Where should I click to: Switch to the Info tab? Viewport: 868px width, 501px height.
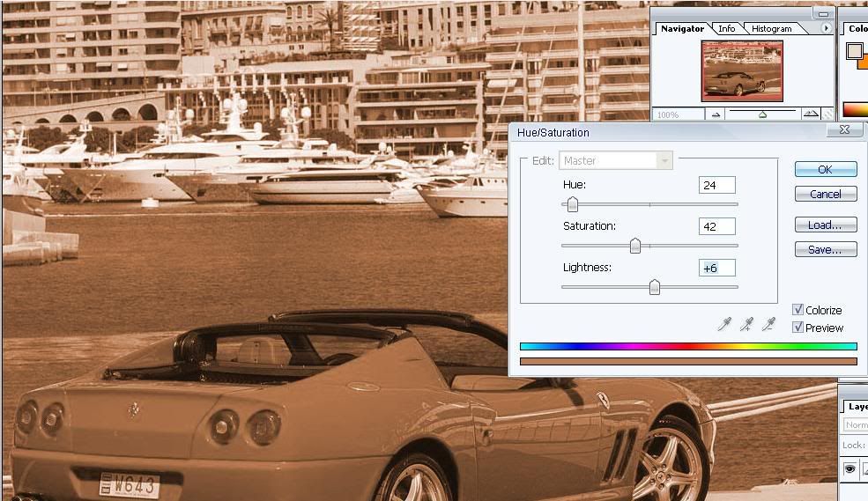[727, 29]
